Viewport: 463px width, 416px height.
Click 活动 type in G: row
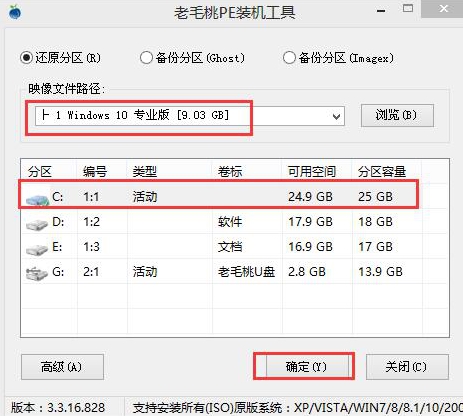click(x=145, y=272)
